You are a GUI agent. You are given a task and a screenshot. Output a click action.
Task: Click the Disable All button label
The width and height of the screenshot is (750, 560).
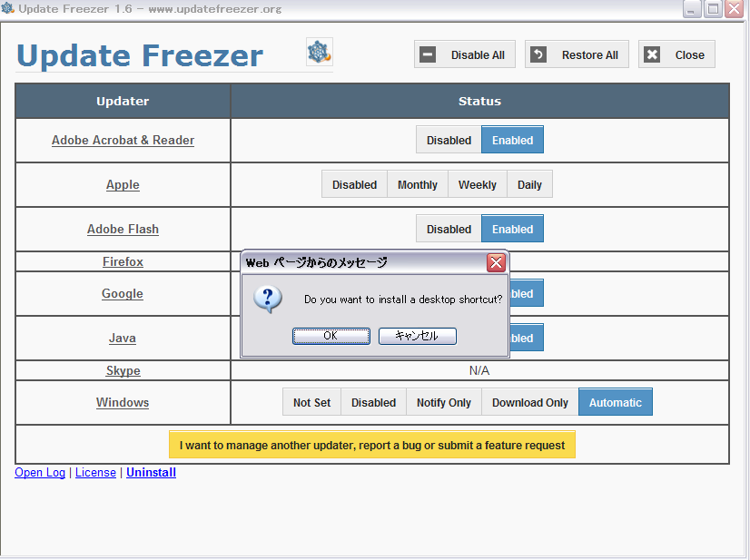478,55
